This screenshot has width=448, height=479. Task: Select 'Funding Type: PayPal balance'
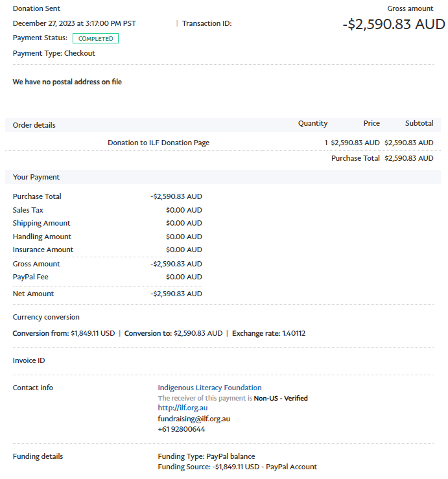point(206,456)
